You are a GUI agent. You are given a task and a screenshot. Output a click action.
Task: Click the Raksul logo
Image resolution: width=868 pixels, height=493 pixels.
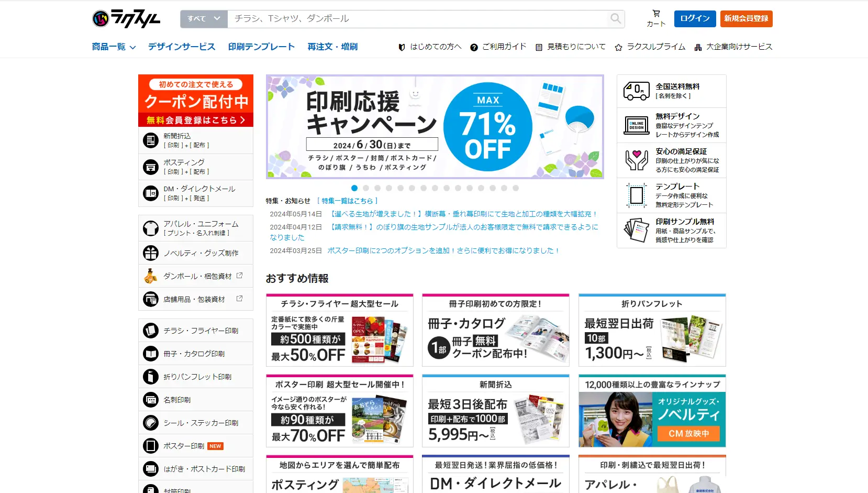pos(126,19)
